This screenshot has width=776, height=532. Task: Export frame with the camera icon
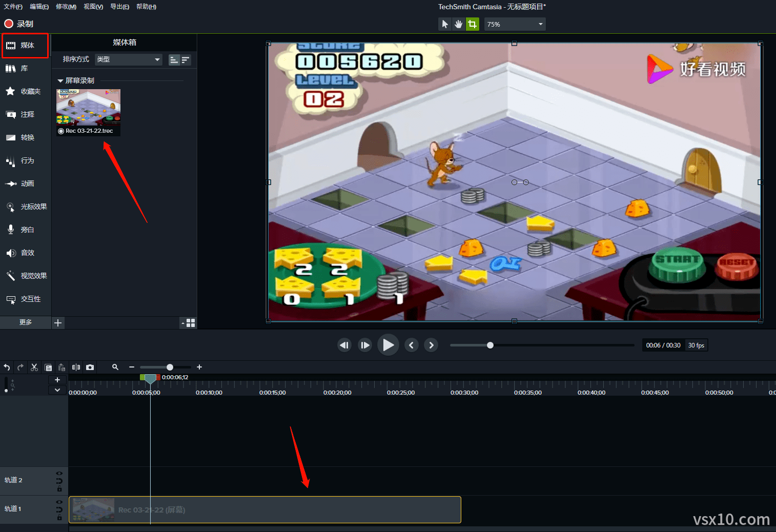[90, 367]
